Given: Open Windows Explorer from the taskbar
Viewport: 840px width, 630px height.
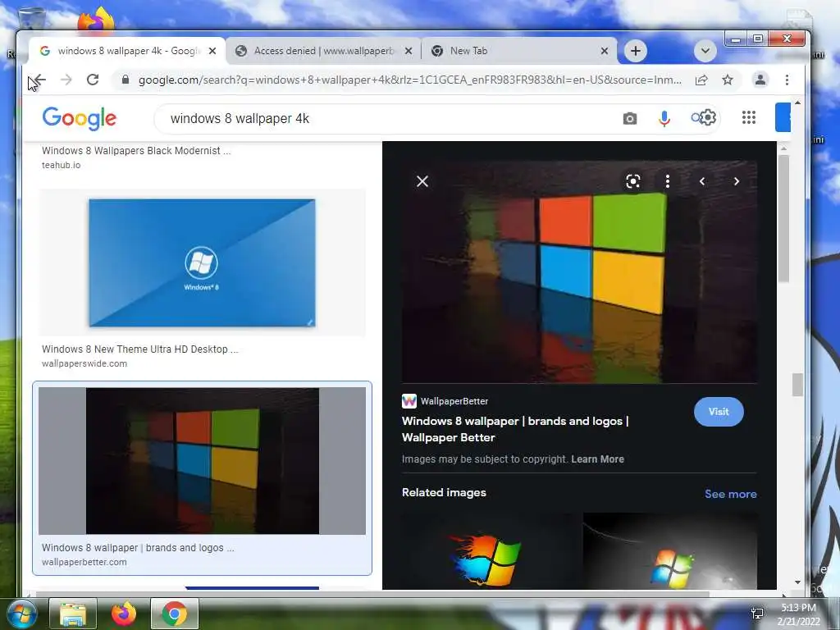Looking at the screenshot, I should [73, 614].
